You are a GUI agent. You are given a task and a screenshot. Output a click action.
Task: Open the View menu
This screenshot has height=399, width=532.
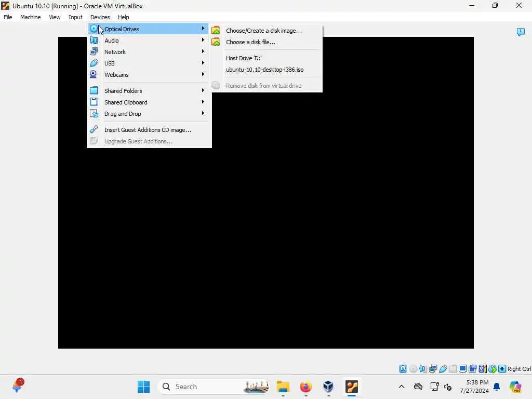pos(55,17)
